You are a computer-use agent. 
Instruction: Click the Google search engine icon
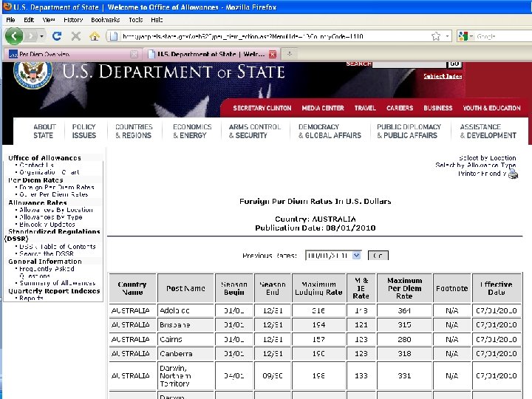click(x=463, y=36)
